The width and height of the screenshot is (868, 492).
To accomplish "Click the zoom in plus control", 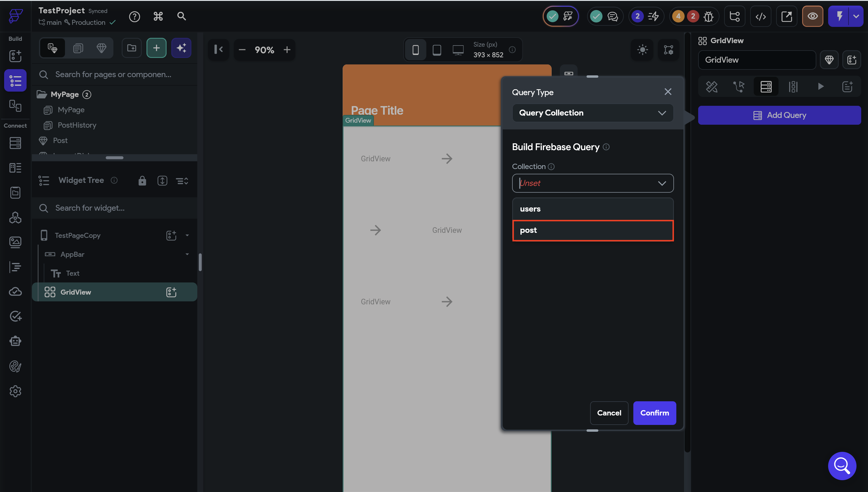I will pos(287,50).
